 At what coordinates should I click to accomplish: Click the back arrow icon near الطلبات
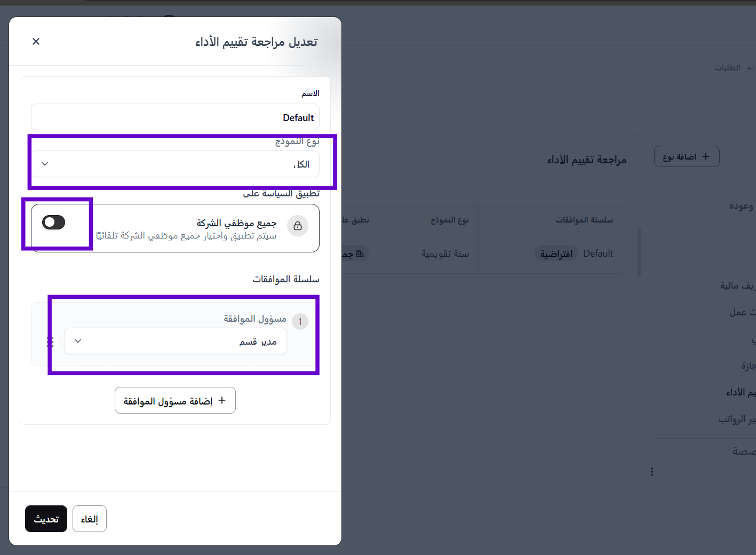[x=751, y=68]
